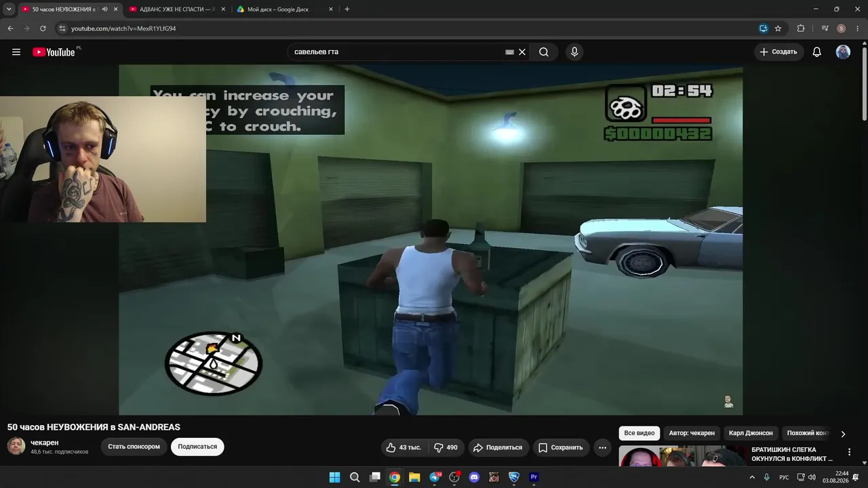Image resolution: width=868 pixels, height=488 pixels.
Task: Open the Windows Start menu
Action: click(x=335, y=477)
